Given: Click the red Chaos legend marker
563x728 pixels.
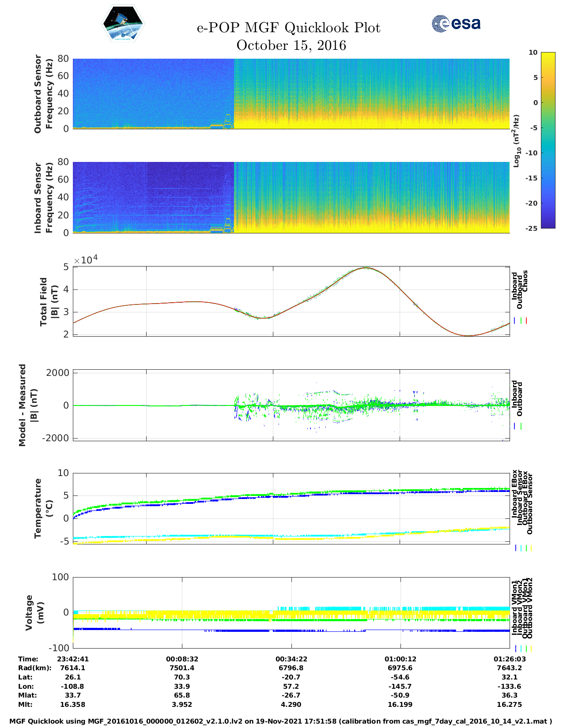Looking at the screenshot, I should (526, 321).
